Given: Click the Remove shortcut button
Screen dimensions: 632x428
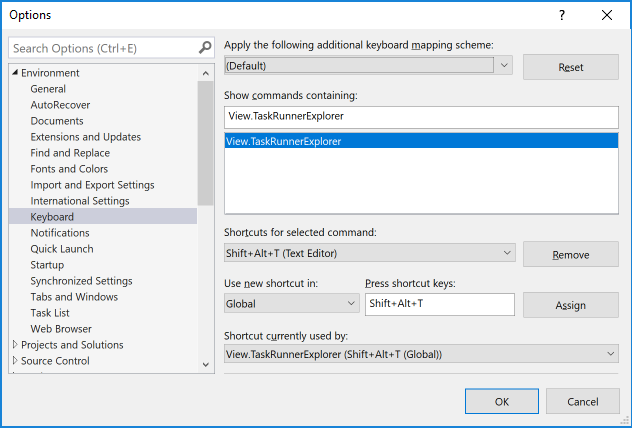Looking at the screenshot, I should (571, 255).
